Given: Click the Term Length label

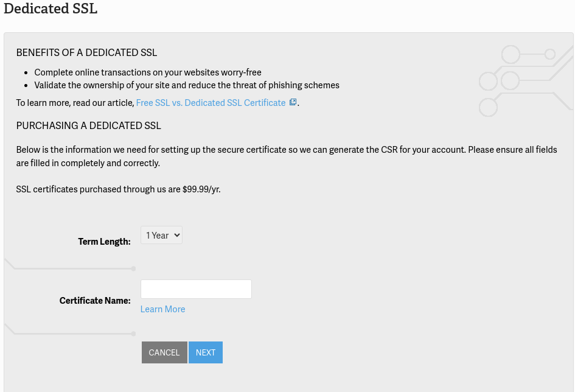Looking at the screenshot, I should coord(104,242).
